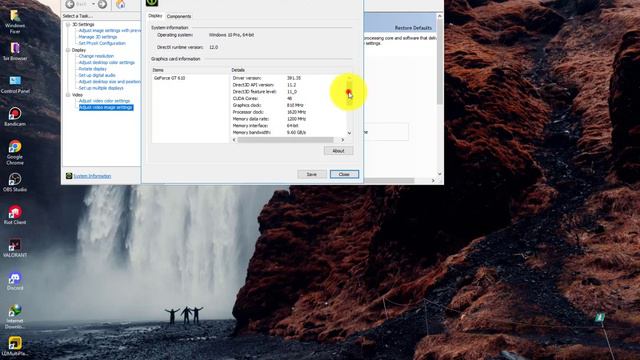640x360 pixels.
Task: Collapse the 3D Settings tree node
Action: 68,24
